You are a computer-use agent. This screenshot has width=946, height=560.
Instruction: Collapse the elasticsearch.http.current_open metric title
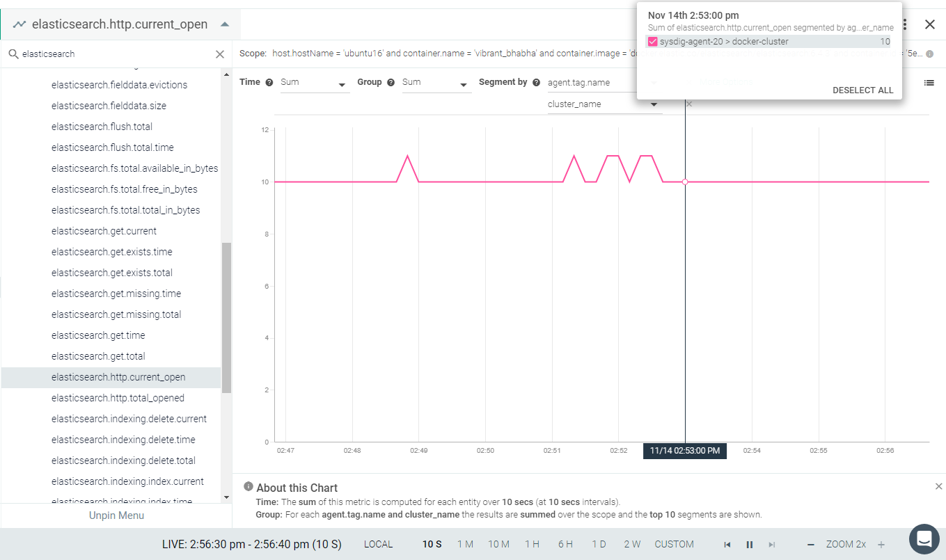[x=224, y=24]
